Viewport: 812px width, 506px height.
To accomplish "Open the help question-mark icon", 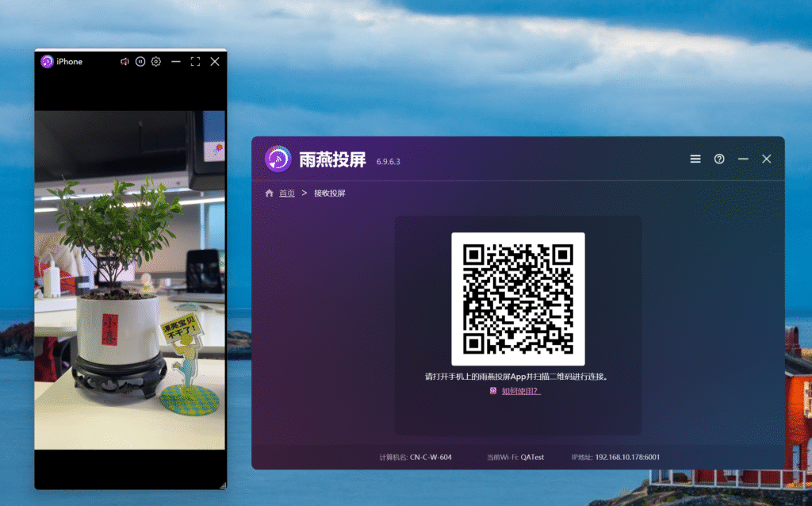I will coord(719,159).
